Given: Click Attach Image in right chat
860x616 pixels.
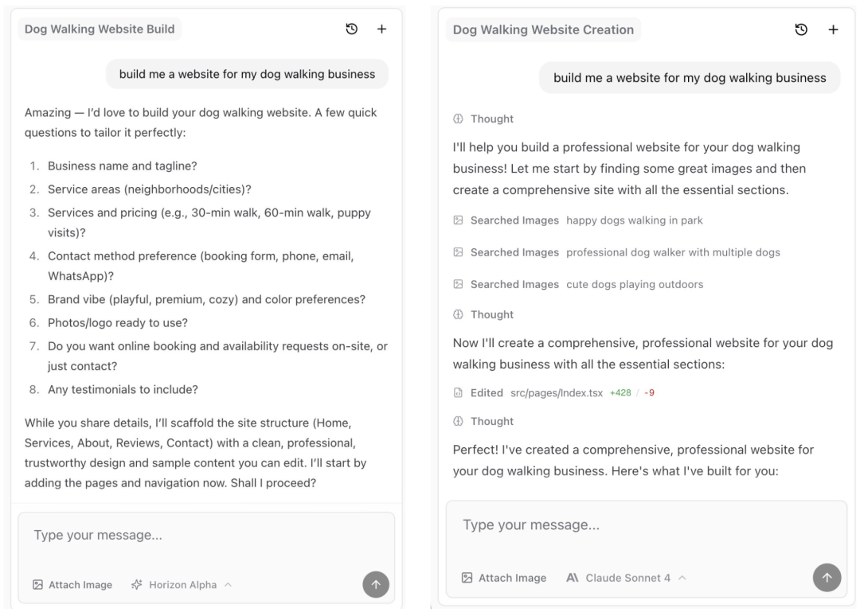Looking at the screenshot, I should pyautogui.click(x=504, y=578).
